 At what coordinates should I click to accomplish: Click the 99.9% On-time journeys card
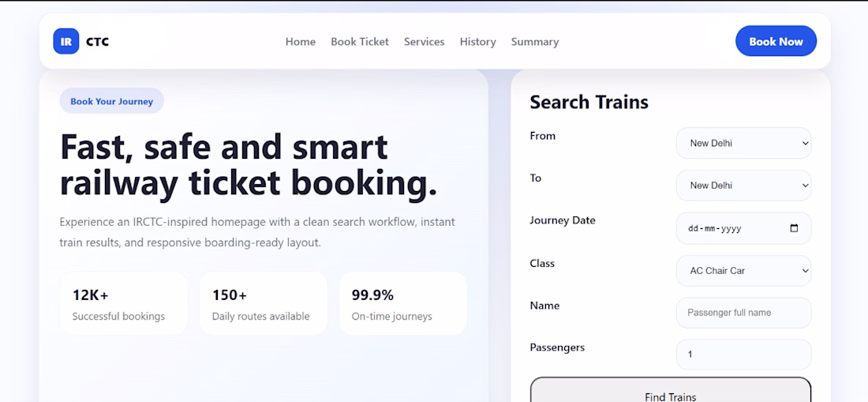coord(403,303)
